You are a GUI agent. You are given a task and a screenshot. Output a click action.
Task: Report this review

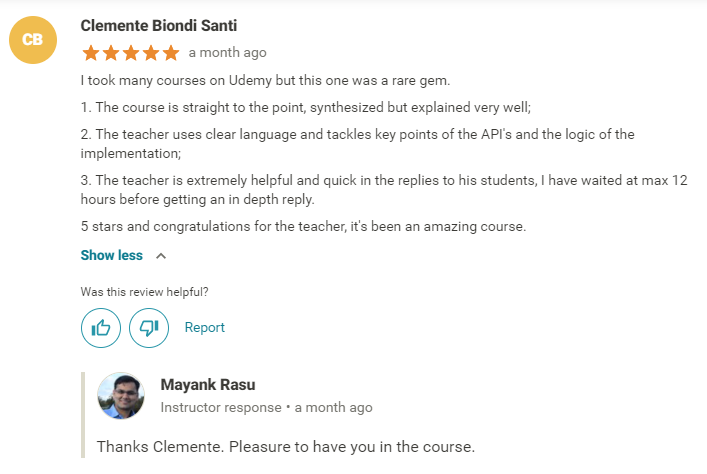(x=205, y=328)
